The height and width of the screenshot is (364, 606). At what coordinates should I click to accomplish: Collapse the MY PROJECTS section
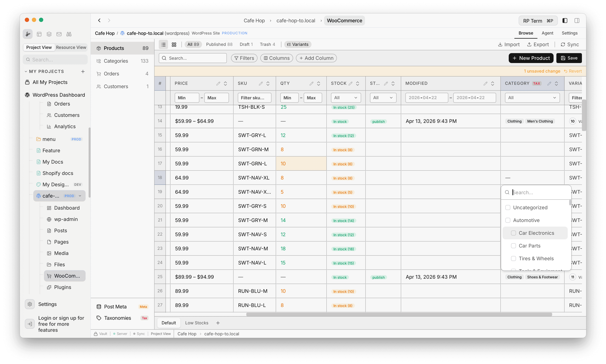pyautogui.click(x=26, y=71)
